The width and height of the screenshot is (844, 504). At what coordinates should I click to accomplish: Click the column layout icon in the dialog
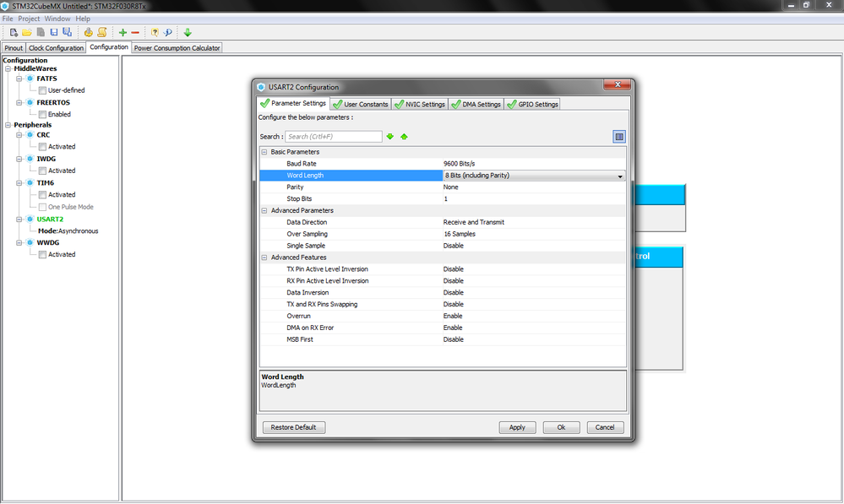619,137
